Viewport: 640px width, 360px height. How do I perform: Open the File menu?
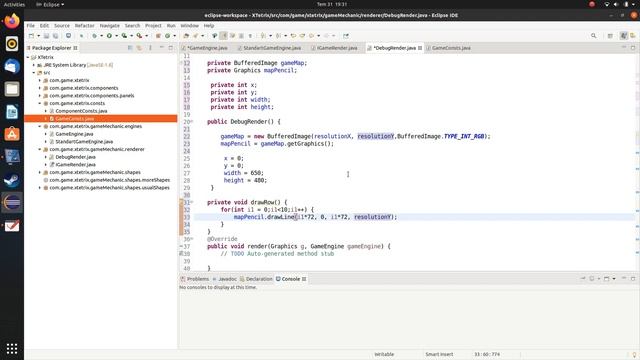(31, 26)
